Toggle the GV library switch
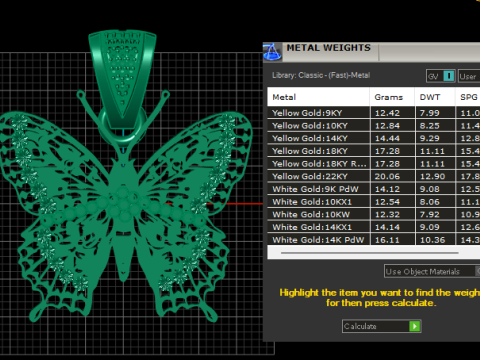Image resolution: width=480 pixels, height=360 pixels. click(441, 76)
